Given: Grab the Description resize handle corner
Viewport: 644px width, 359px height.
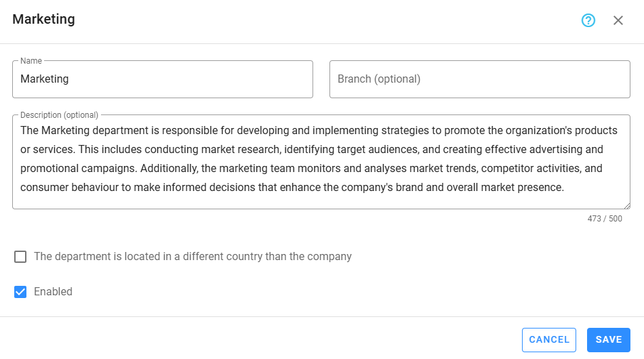Looking at the screenshot, I should (626, 205).
